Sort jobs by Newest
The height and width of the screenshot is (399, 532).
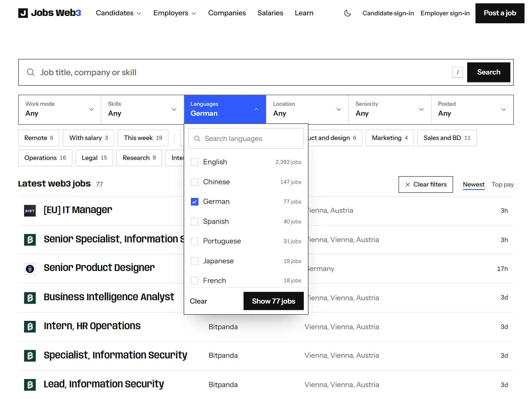tap(473, 185)
